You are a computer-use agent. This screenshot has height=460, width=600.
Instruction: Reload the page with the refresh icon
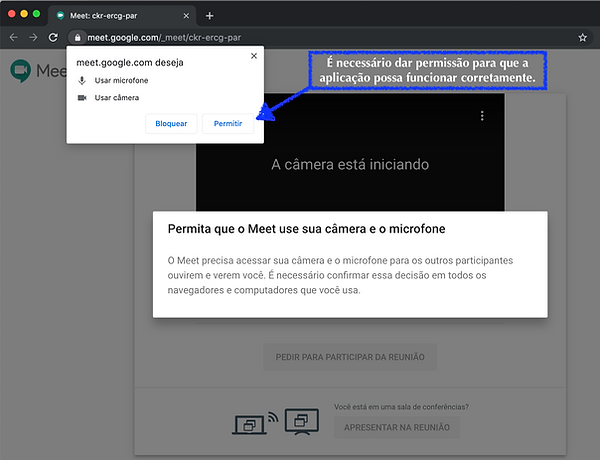pos(53,38)
